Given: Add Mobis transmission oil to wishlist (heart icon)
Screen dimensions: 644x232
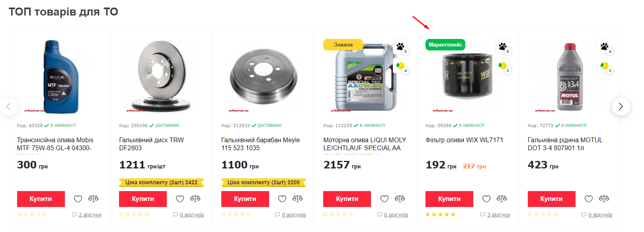Looking at the screenshot, I should [x=78, y=199].
